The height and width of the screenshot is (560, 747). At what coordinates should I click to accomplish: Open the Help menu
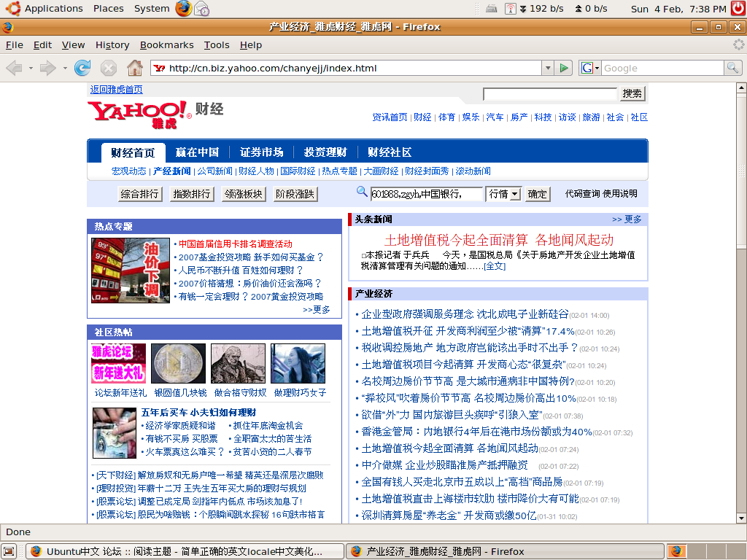(x=251, y=44)
